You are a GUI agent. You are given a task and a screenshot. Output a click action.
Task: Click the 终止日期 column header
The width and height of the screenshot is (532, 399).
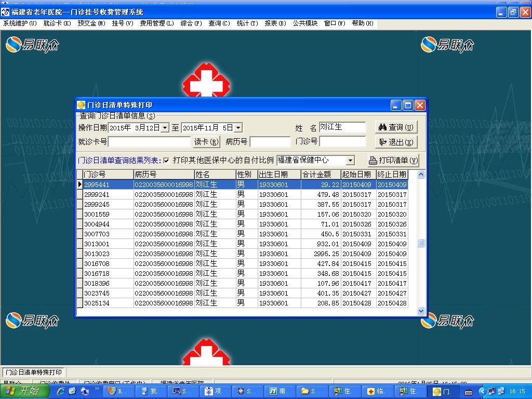click(392, 175)
